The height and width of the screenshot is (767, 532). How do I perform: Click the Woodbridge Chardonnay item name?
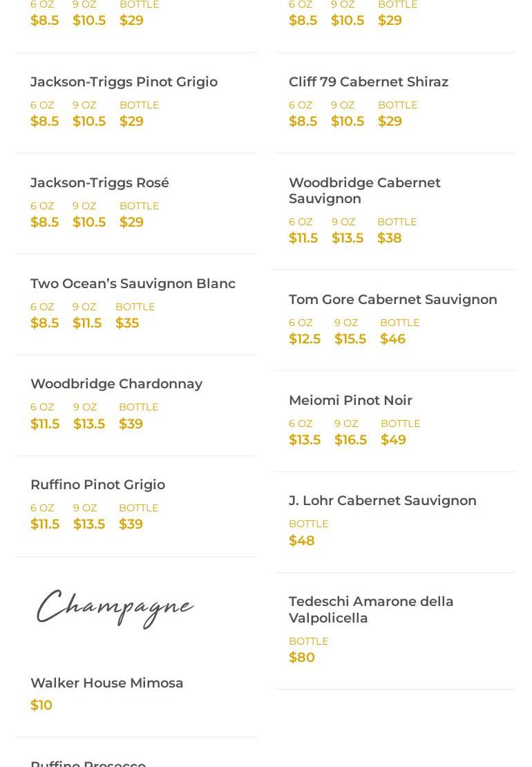[x=116, y=383]
